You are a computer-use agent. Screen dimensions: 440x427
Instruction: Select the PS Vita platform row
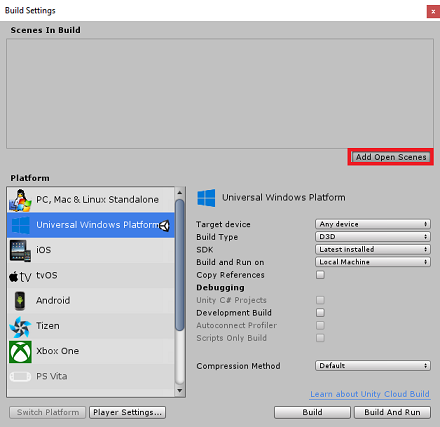coord(91,377)
